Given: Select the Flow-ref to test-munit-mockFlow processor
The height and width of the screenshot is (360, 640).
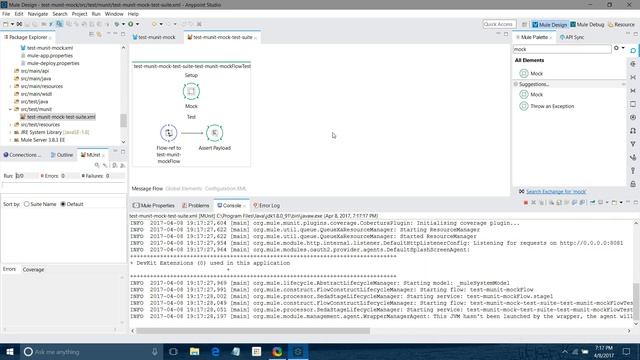Looking at the screenshot, I should tap(169, 133).
